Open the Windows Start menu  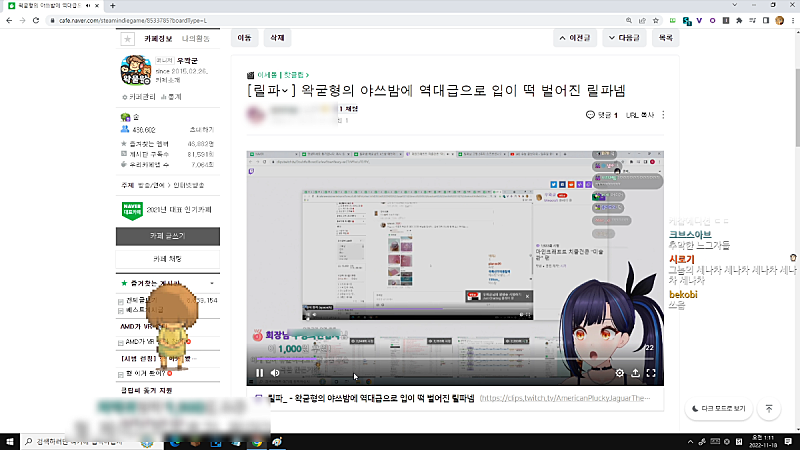tap(10, 441)
